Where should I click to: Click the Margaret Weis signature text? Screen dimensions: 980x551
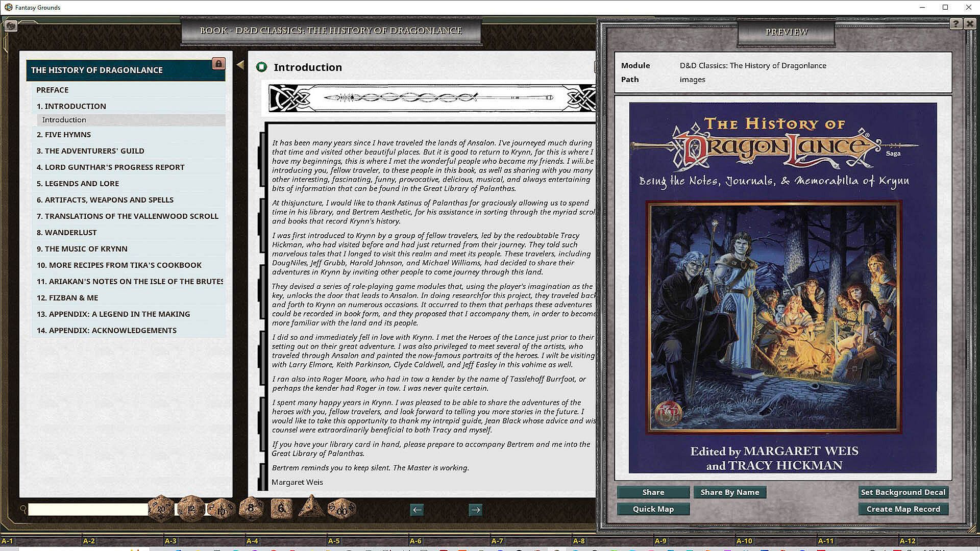point(297,482)
